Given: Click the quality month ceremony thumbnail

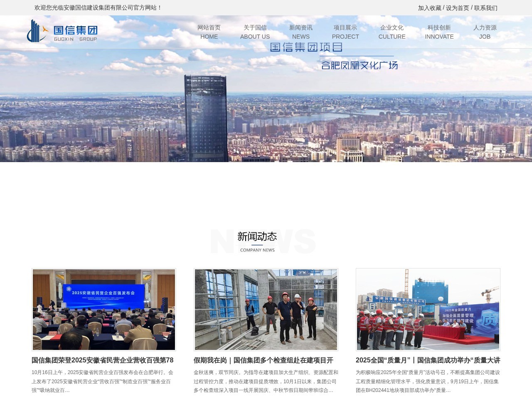Looking at the screenshot, I should point(428,309).
